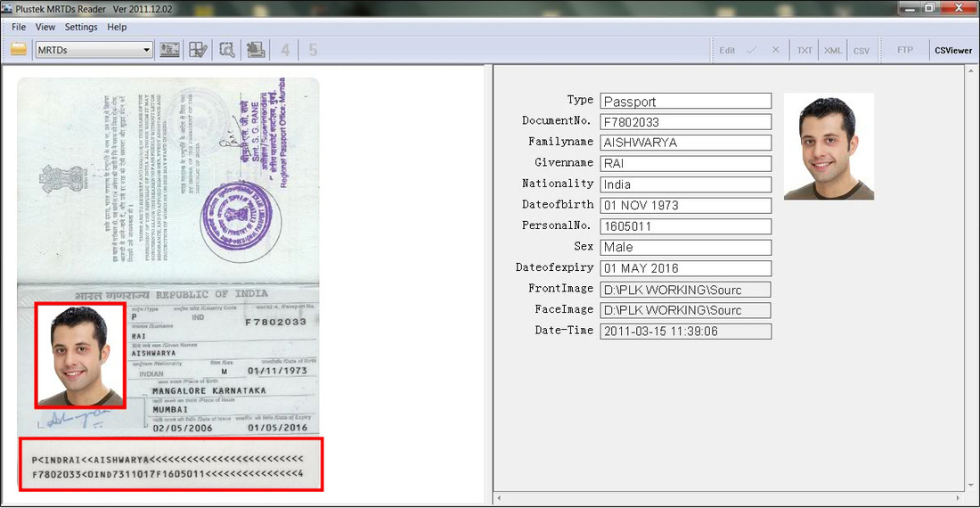
Task: Click the scanner settings gear toolbar icon
Action: coord(255,50)
